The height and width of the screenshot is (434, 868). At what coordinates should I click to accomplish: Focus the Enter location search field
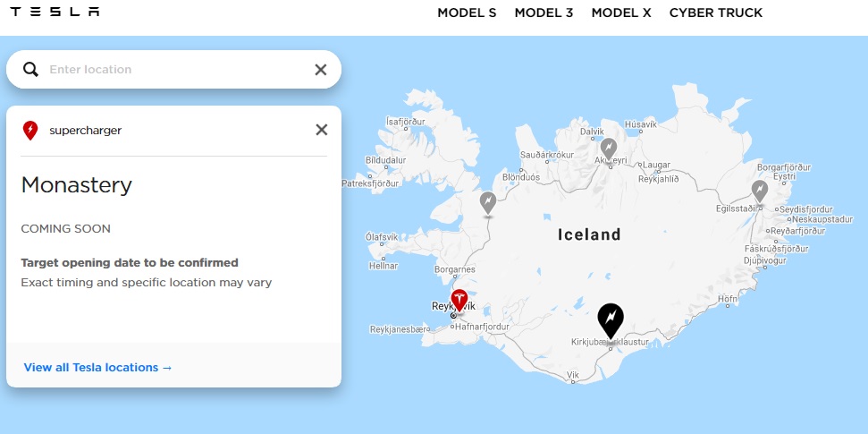(x=177, y=69)
